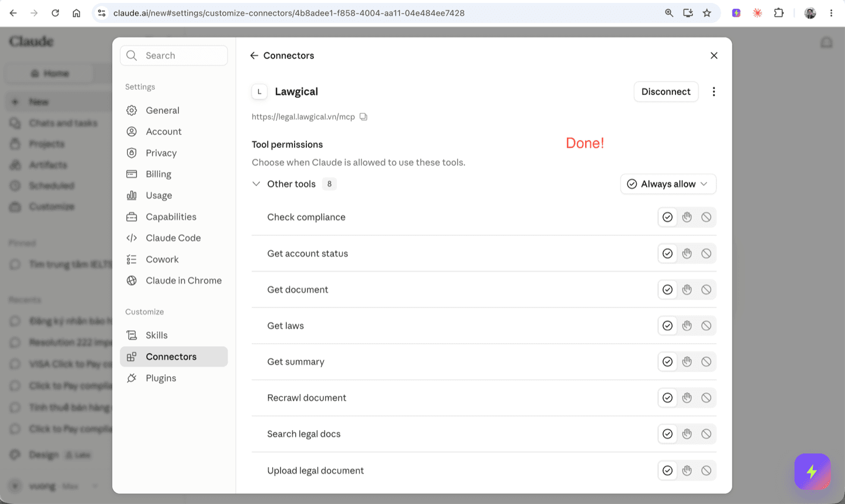Open the Plugins section
This screenshot has height=504, width=845.
pyautogui.click(x=174, y=378)
